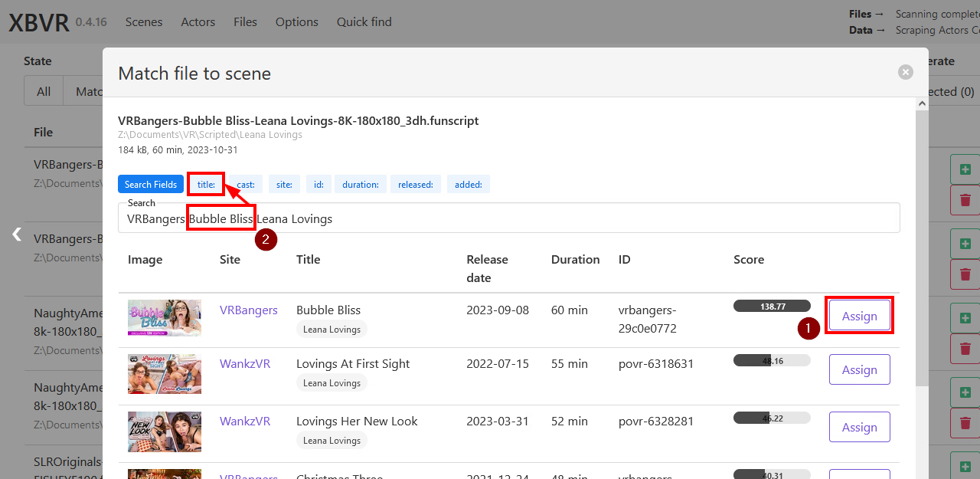
Task: Click the green plus icon in fourth file row
Action: (965, 392)
